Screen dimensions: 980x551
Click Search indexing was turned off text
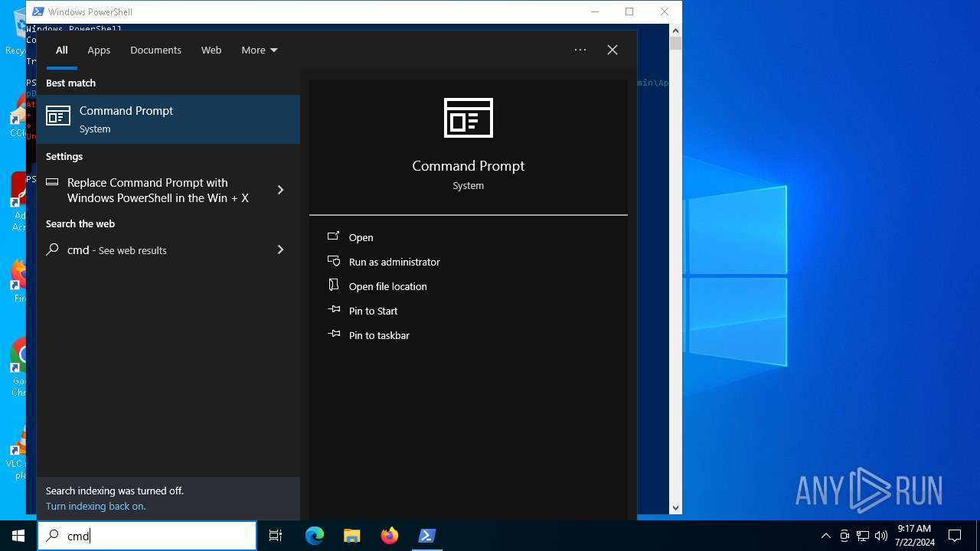(x=115, y=491)
